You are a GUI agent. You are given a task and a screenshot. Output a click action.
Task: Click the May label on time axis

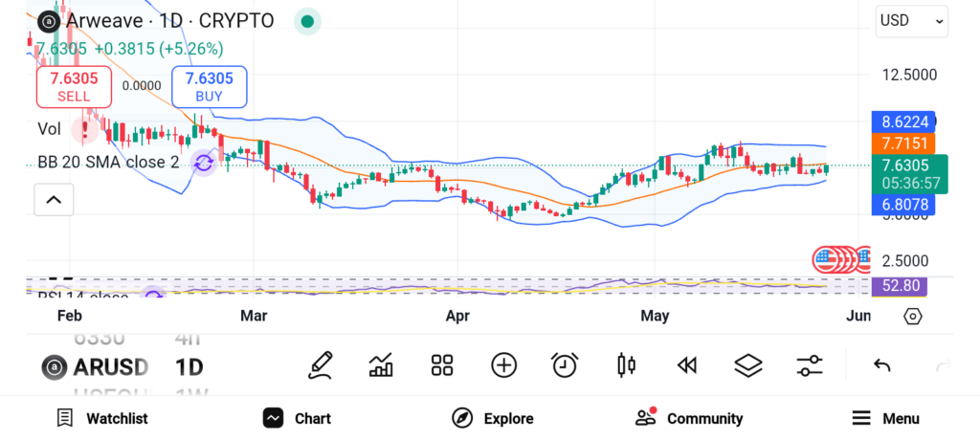(x=655, y=316)
